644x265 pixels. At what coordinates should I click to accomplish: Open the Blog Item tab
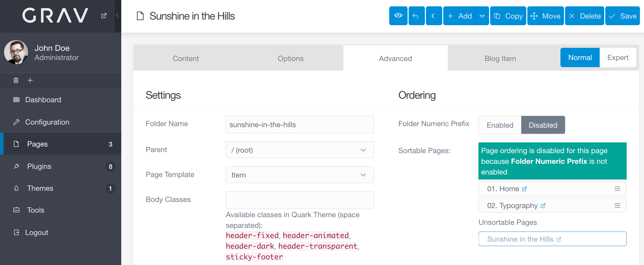coord(500,58)
